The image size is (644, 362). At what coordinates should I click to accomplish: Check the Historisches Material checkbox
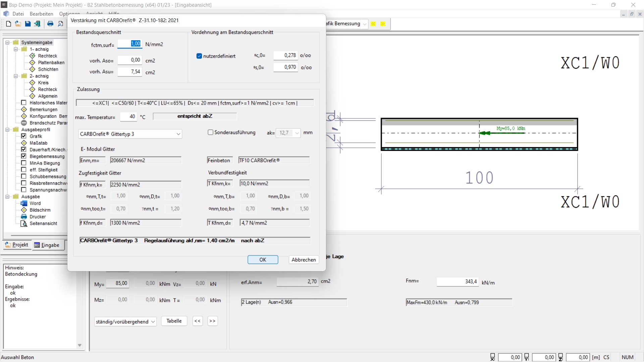24,103
